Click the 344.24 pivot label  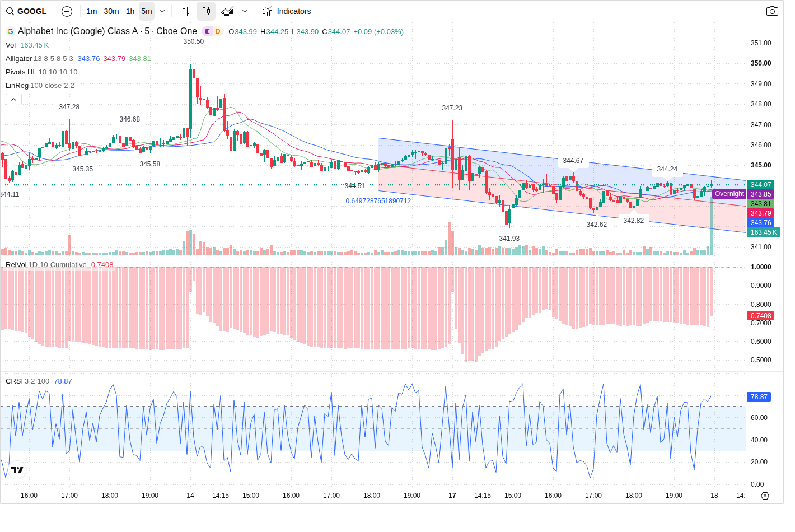(667, 169)
